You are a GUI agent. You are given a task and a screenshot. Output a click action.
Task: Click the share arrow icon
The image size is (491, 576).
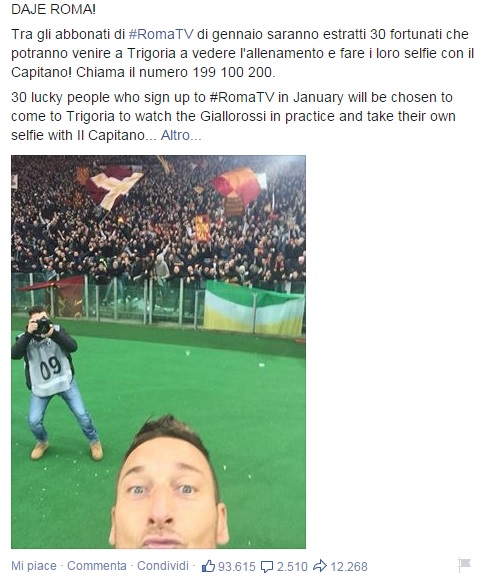320,566
